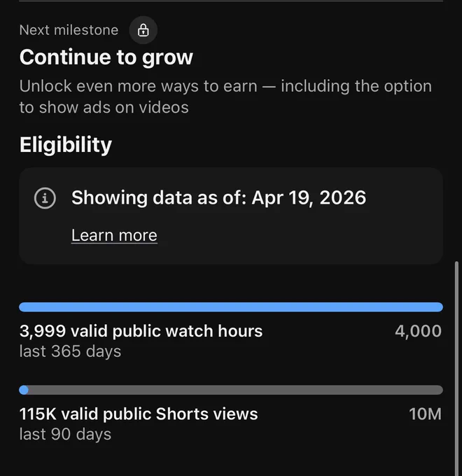
Task: Click the eligibility data info card
Action: (231, 216)
